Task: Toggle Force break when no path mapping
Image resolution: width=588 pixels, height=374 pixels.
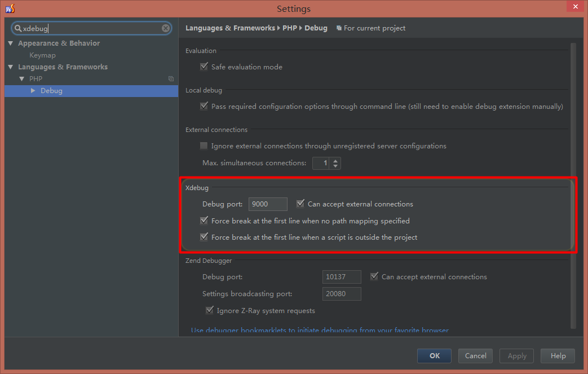Action: point(204,221)
